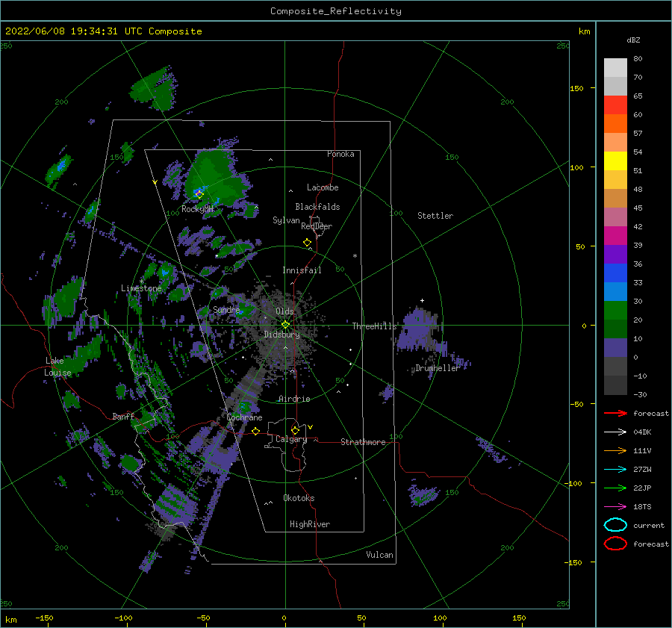The width and height of the screenshot is (672, 628).
Task: Click the magenta 18TS arrow legend icon
Action: point(615,507)
